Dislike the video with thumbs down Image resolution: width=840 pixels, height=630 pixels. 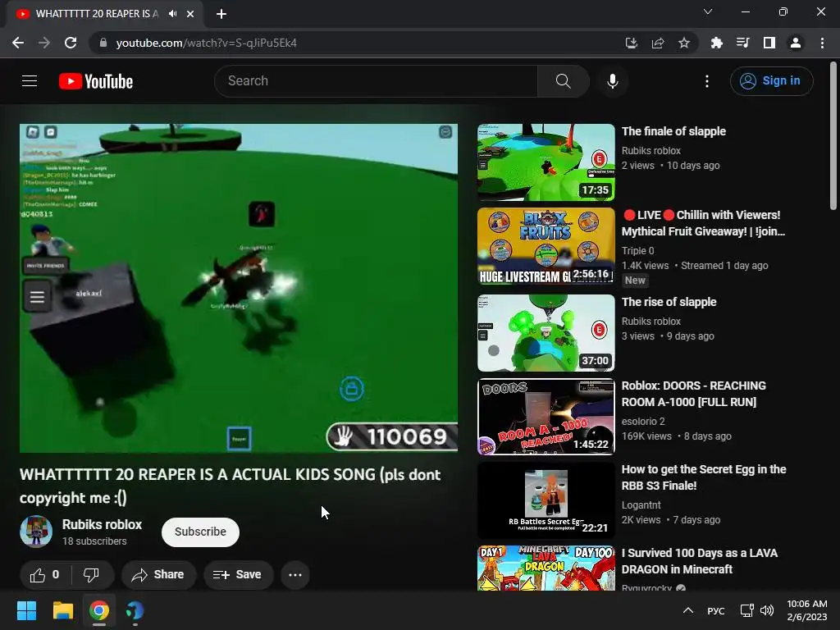coord(92,575)
